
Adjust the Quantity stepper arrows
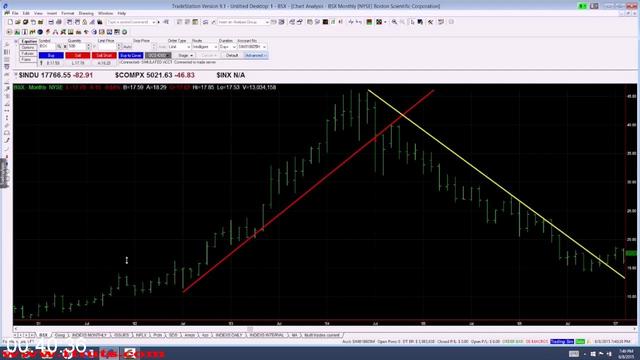coord(89,47)
